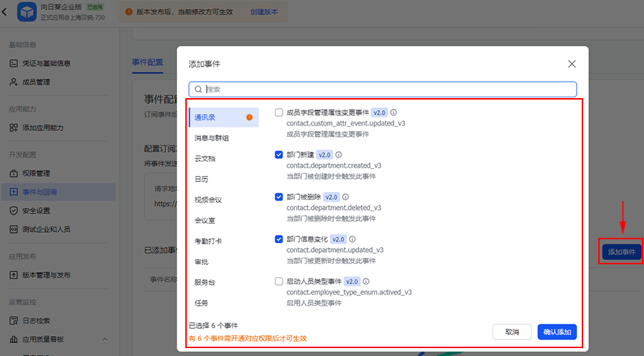644x356 pixels.
Task: Click the 取消 button
Action: pos(512,332)
